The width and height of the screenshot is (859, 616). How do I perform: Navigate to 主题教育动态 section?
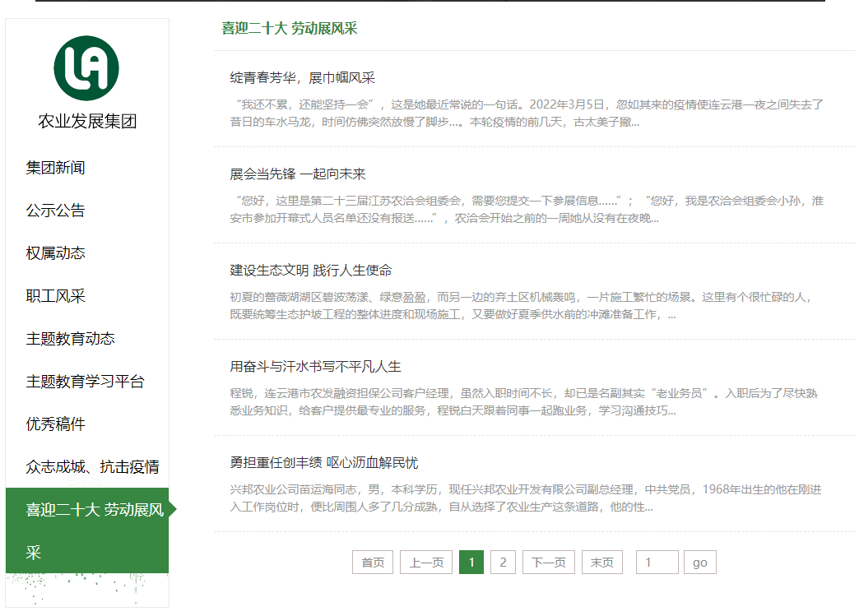70,339
